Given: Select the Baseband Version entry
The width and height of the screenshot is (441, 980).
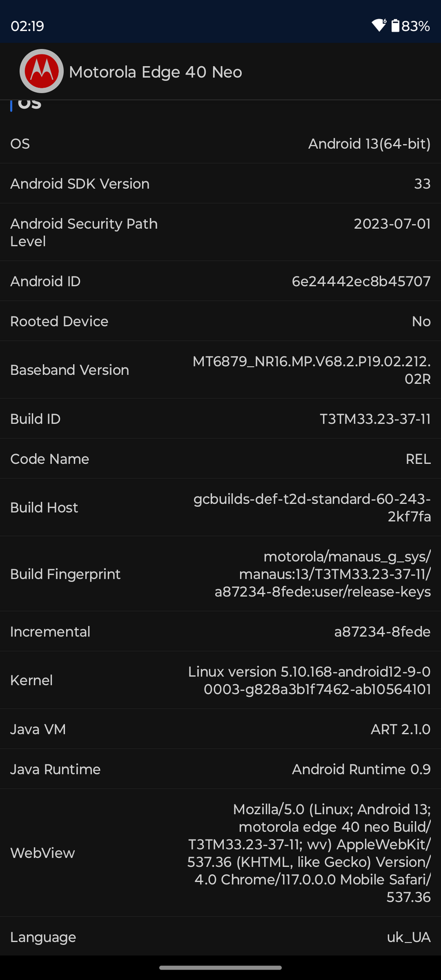Looking at the screenshot, I should click(220, 370).
